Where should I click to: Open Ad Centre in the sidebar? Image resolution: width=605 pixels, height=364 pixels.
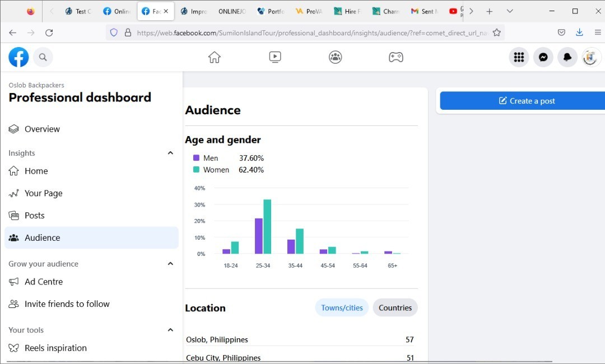pyautogui.click(x=91, y=282)
